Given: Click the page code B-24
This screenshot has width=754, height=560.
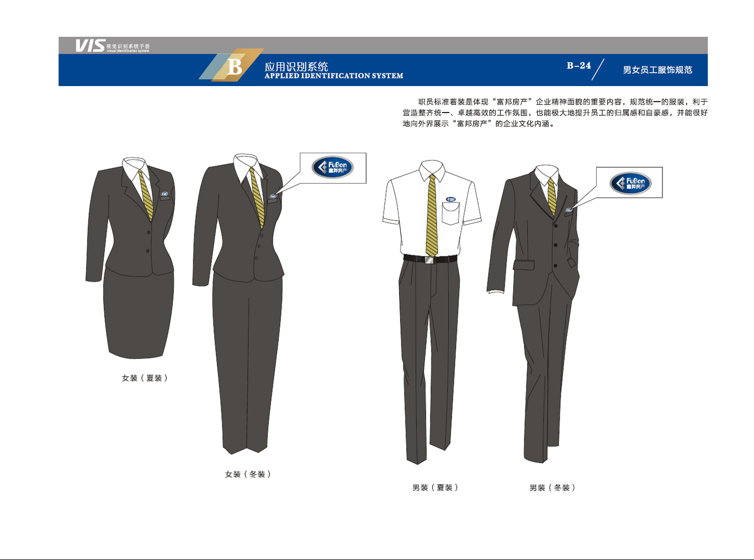Looking at the screenshot, I should tap(578, 66).
